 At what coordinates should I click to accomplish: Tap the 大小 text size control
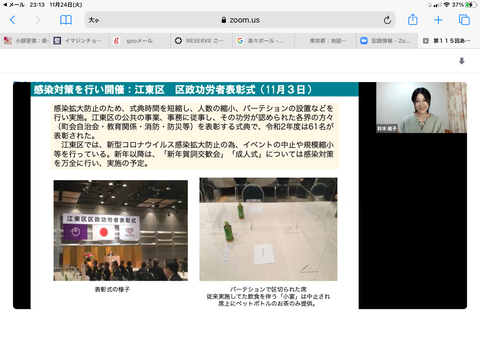pos(93,20)
